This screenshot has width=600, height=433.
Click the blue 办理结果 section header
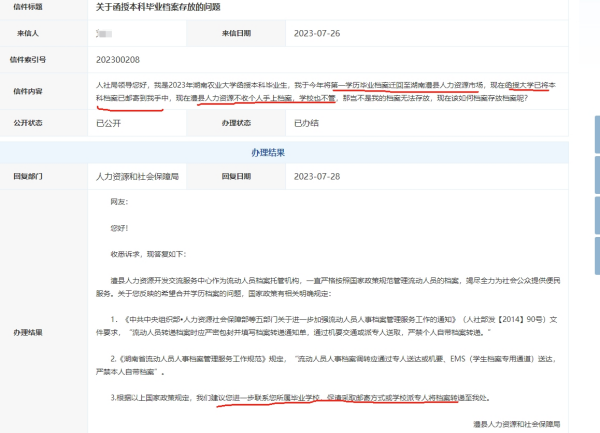pyautogui.click(x=268, y=153)
